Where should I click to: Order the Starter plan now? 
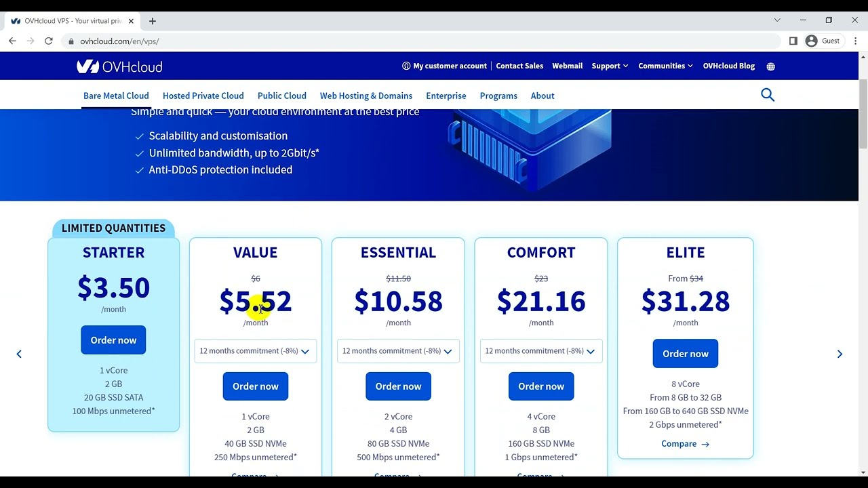113,340
